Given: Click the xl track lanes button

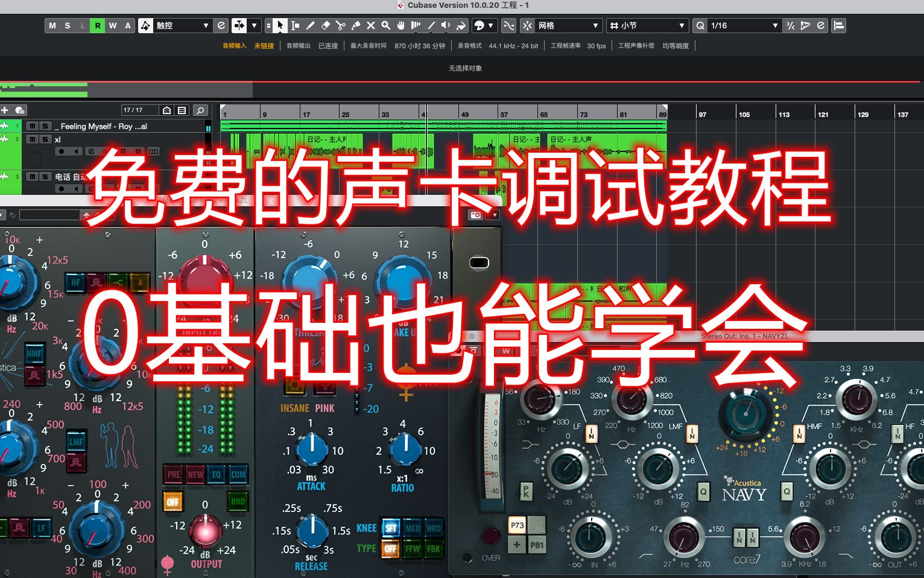Looking at the screenshot, I should tap(153, 151).
